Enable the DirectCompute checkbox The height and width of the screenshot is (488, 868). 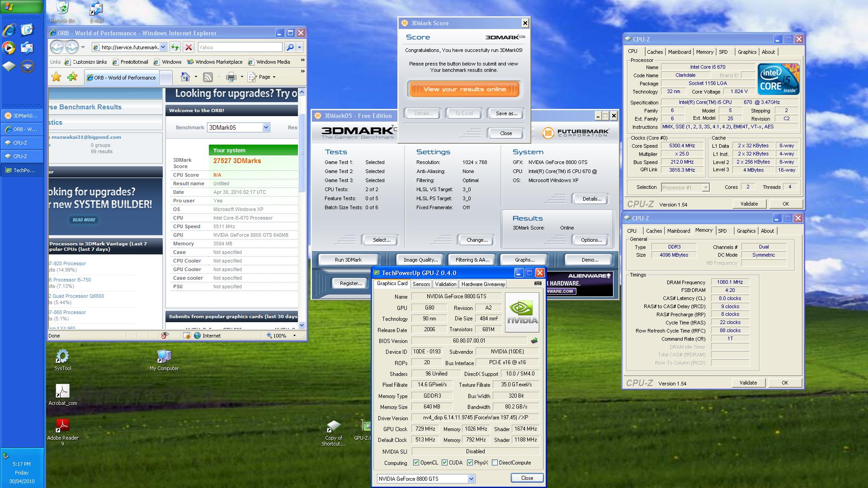pyautogui.click(x=495, y=463)
